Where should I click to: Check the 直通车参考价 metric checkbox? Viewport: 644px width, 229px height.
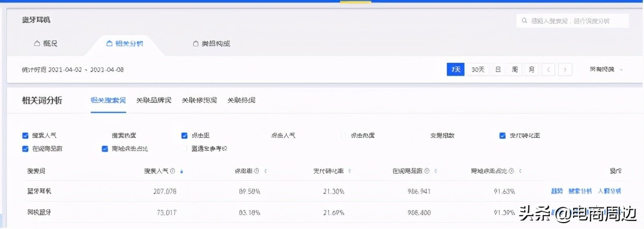click(184, 149)
